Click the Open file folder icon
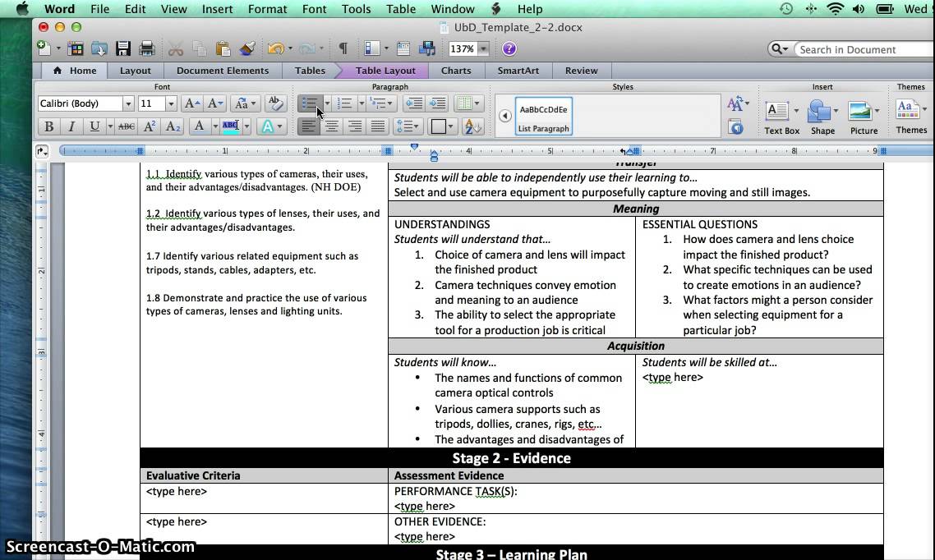The height and width of the screenshot is (560, 935). [99, 48]
